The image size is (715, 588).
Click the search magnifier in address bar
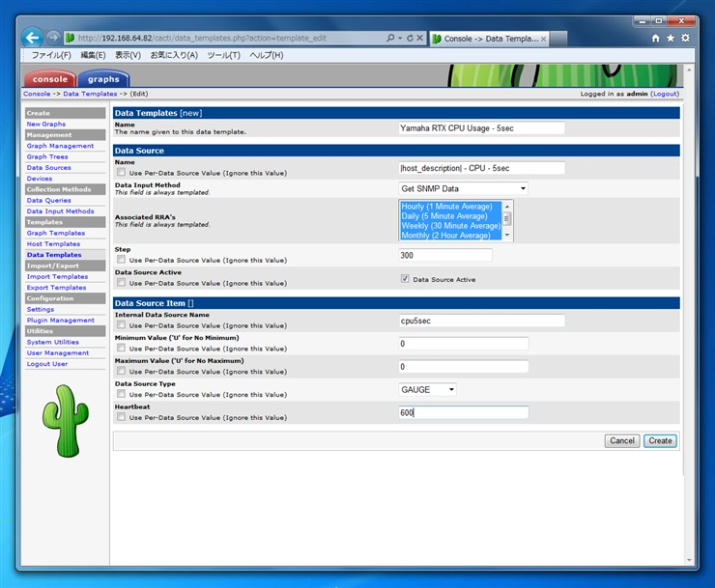(x=390, y=38)
